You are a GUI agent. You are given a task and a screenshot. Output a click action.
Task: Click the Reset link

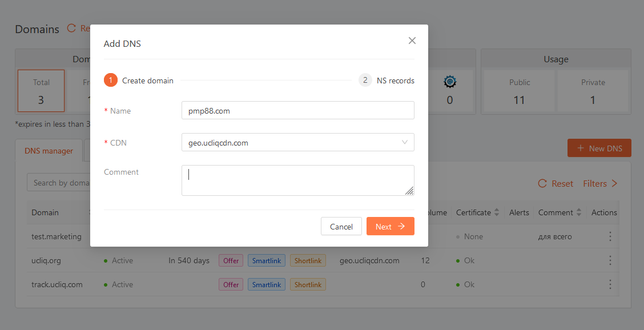click(x=556, y=183)
